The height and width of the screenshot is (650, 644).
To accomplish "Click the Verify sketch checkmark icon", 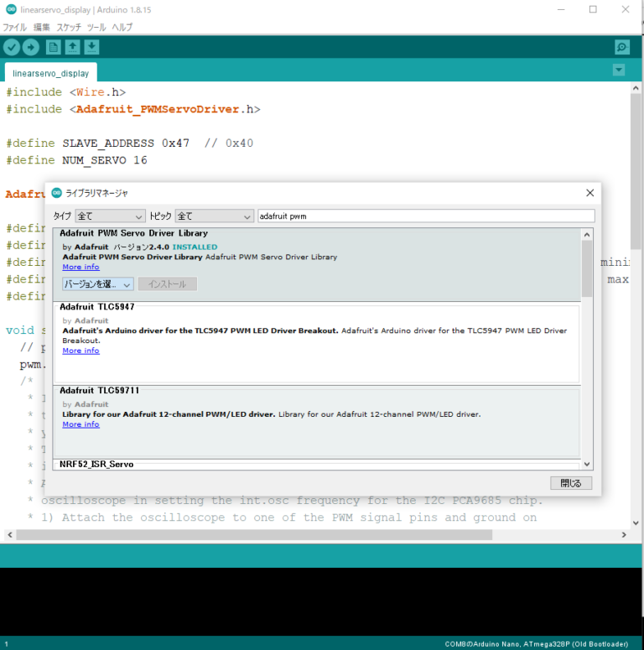I will [12, 48].
